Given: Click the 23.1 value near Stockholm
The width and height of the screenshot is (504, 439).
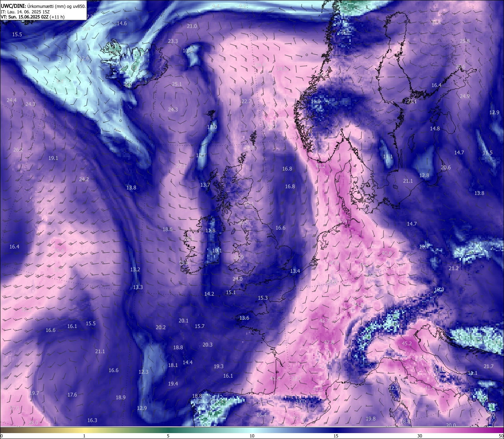Looking at the screenshot, I should pos(412,102).
